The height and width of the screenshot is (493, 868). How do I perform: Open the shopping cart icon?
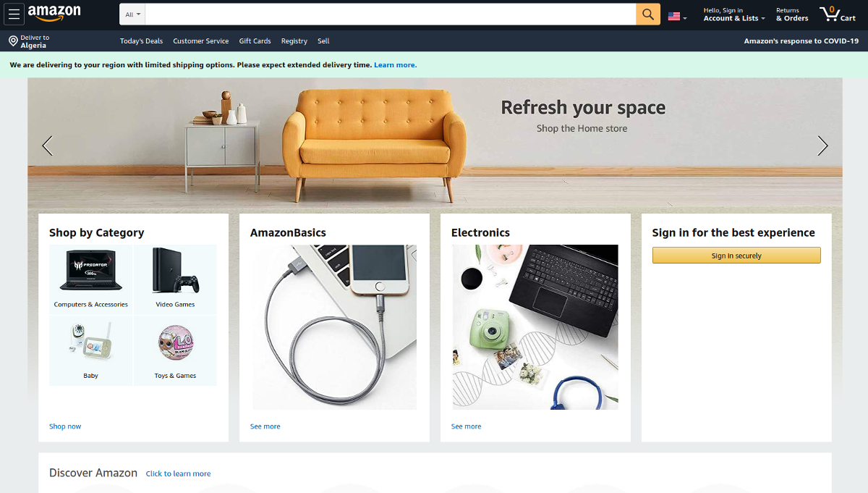[x=838, y=14]
